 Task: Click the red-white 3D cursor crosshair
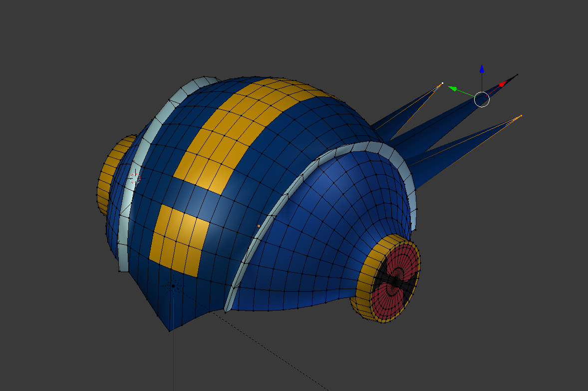pyautogui.click(x=135, y=179)
